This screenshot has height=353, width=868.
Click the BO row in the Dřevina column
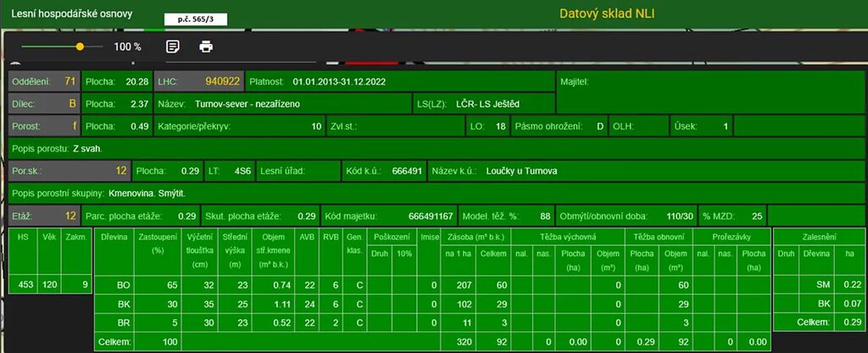(123, 285)
